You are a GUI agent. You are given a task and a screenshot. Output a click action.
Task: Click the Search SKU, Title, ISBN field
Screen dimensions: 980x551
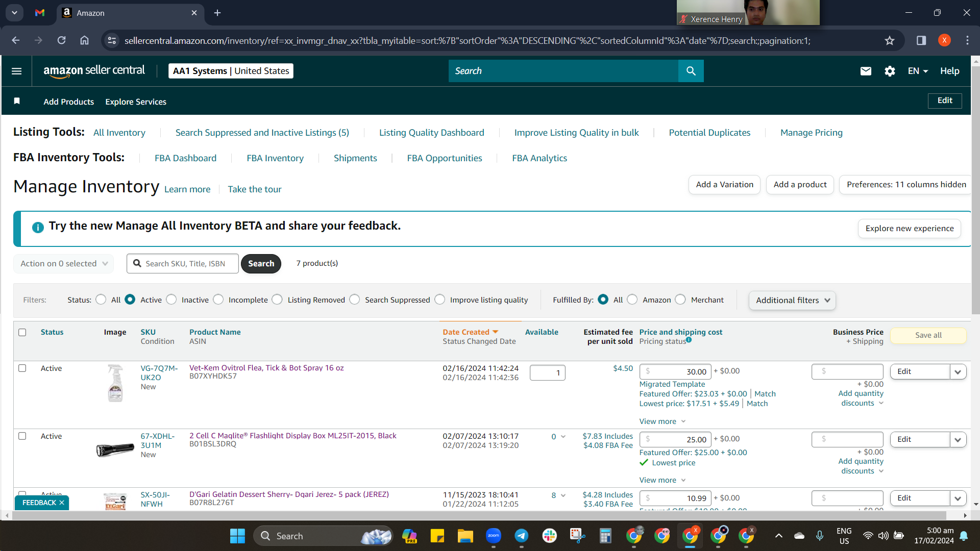tap(183, 264)
